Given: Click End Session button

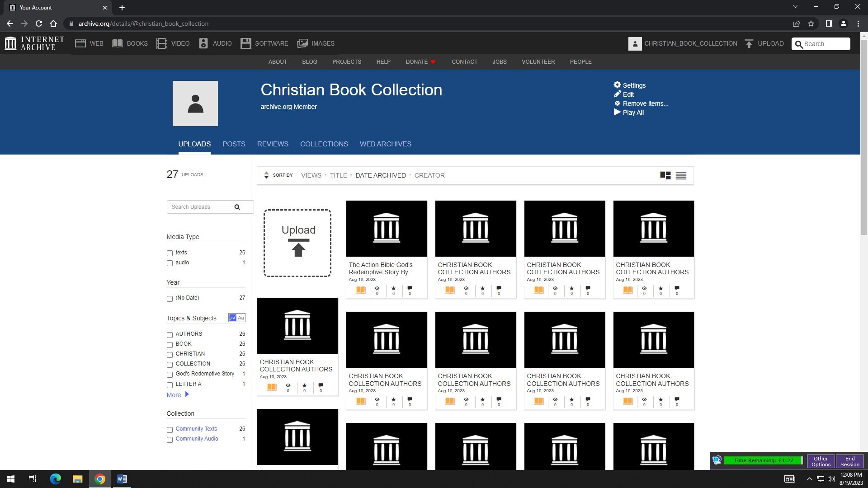Looking at the screenshot, I should (x=850, y=461).
